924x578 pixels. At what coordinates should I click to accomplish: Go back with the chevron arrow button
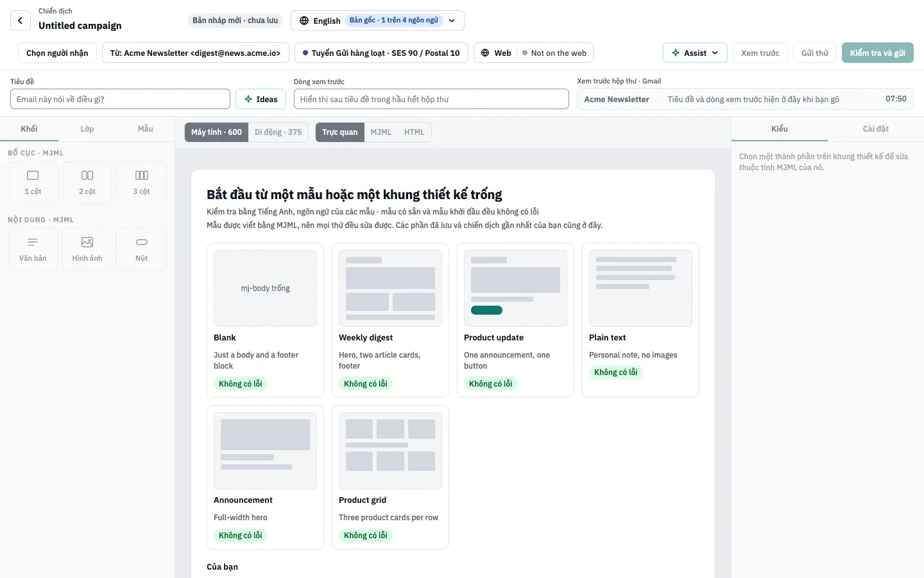click(21, 21)
